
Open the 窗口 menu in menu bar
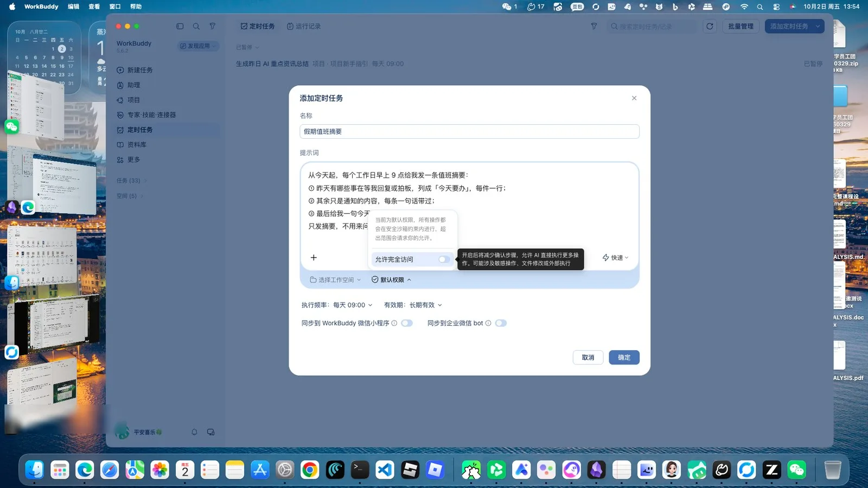click(x=115, y=7)
